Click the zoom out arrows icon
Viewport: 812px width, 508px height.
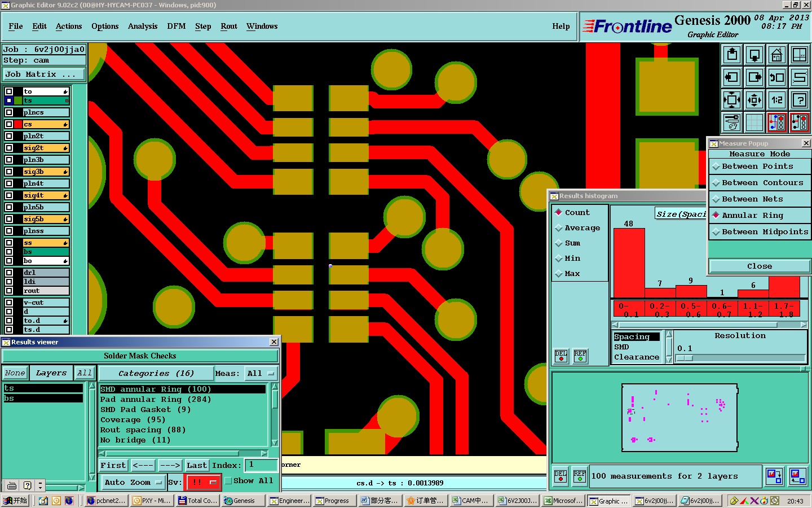(754, 100)
